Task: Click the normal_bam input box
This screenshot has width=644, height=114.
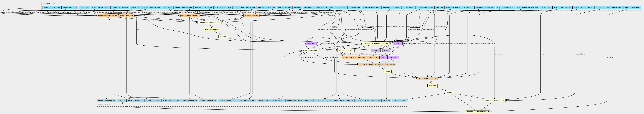Action: [x=136, y=8]
